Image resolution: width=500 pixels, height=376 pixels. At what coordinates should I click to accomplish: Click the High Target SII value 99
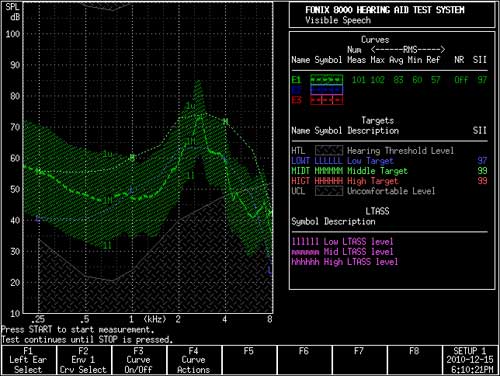click(482, 181)
